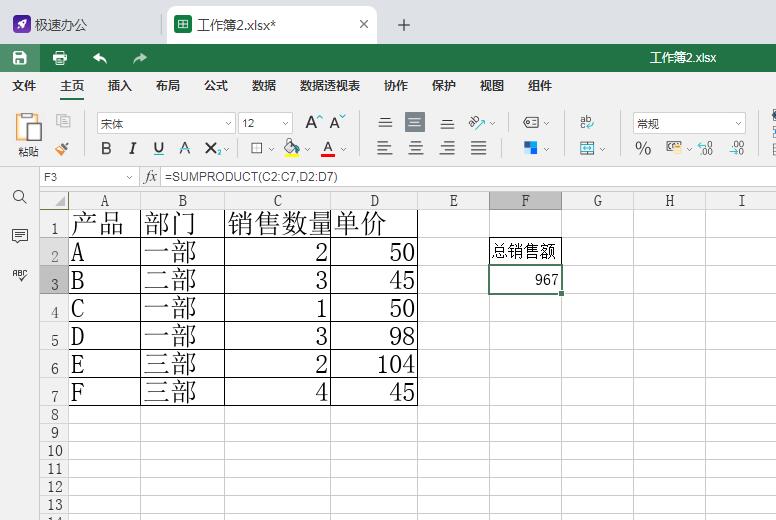This screenshot has width=776, height=520.
Task: Click the Wrap Text icon
Action: (x=586, y=122)
